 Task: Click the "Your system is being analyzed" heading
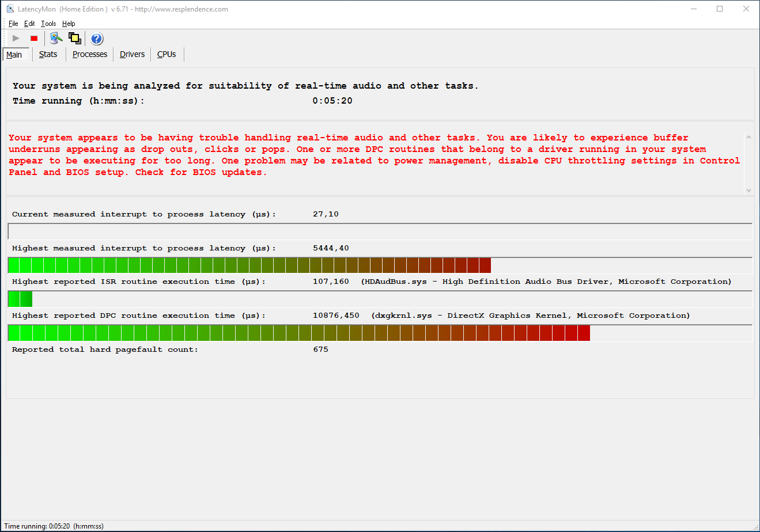[x=245, y=86]
